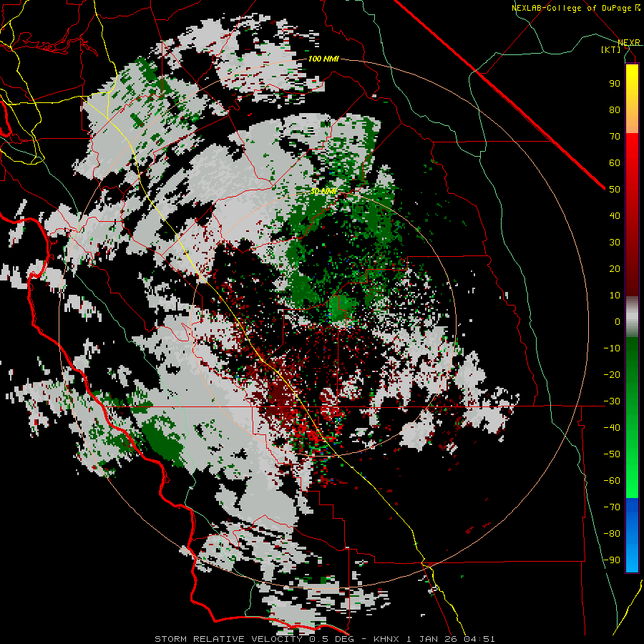644x644 pixels.
Task: Click the 70 value on velocity scale
Action: coord(615,137)
